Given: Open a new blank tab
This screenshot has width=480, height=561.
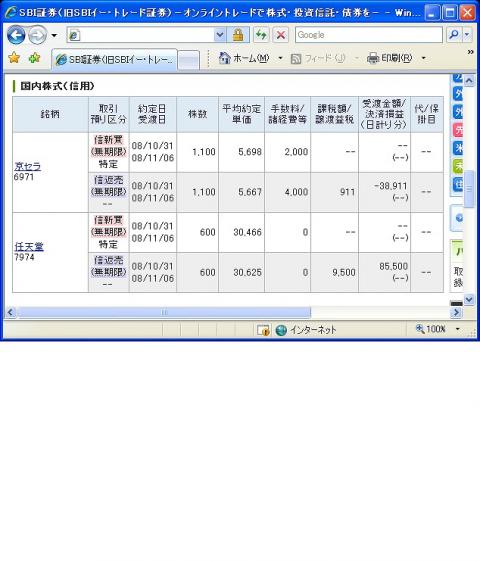Looking at the screenshot, I should (188, 60).
